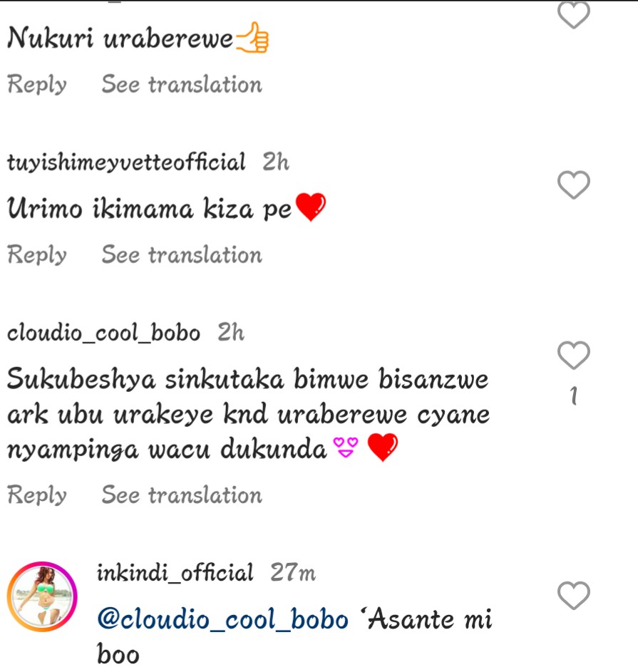
Task: Tap red heart after 'kiza pe'
Action: (311, 207)
